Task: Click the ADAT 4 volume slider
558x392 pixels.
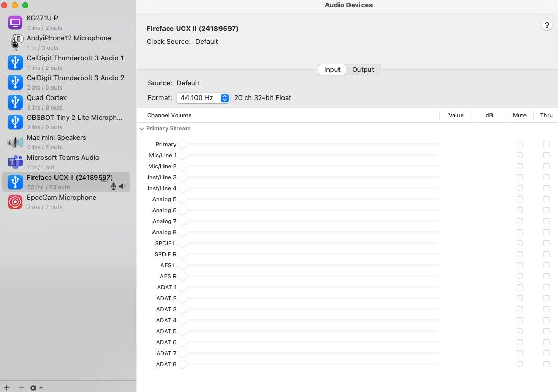Action: 309,320
